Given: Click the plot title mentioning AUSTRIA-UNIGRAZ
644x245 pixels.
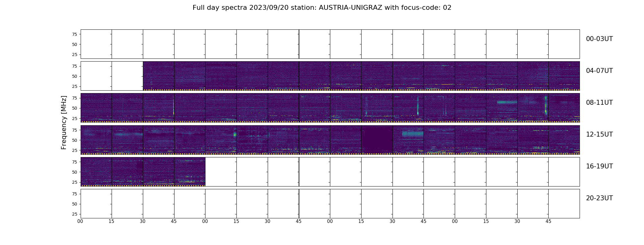Looking at the screenshot, I should point(322,8).
